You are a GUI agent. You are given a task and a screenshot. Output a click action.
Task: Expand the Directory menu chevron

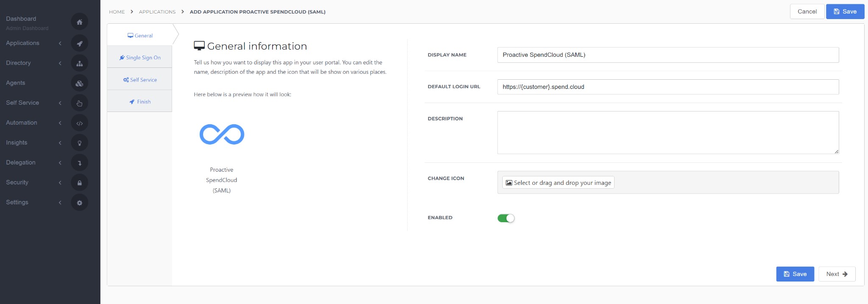(60, 63)
